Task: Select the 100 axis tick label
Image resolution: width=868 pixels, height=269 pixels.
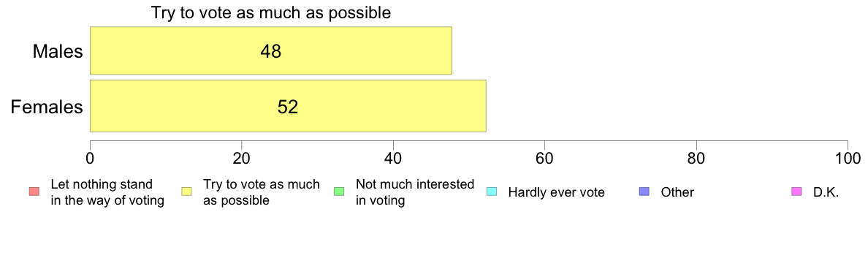Action: [848, 157]
